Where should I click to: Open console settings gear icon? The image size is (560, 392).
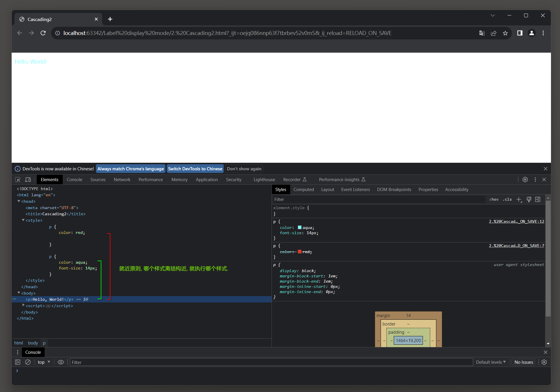click(x=544, y=362)
